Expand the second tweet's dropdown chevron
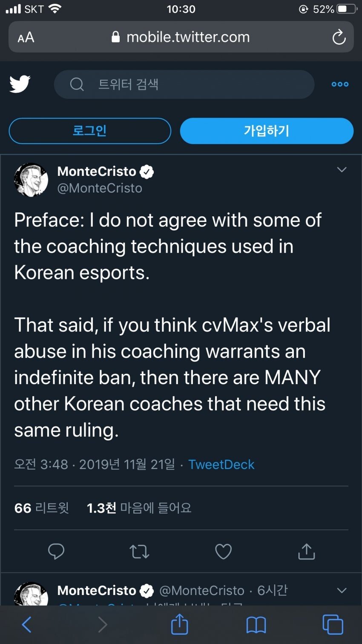 (x=342, y=590)
